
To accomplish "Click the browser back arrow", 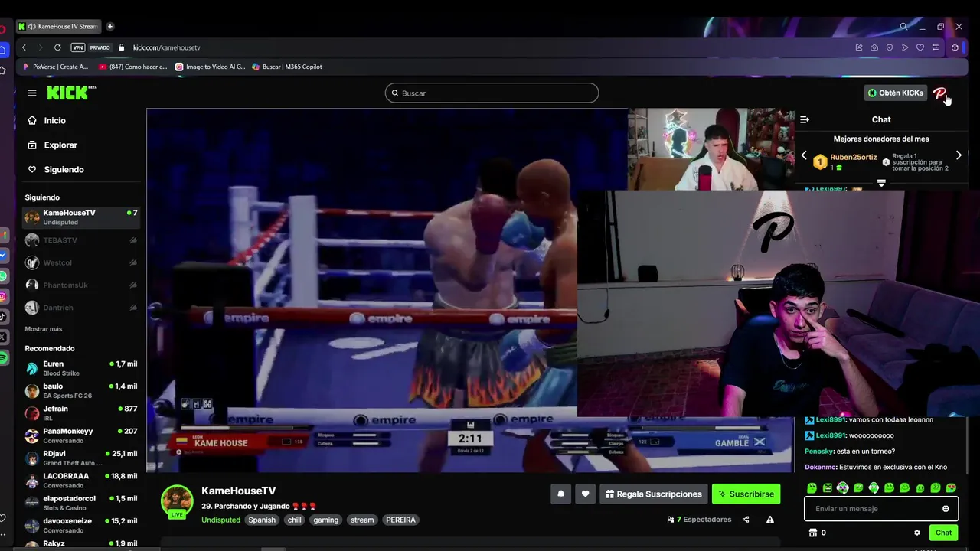I will [x=24, y=47].
